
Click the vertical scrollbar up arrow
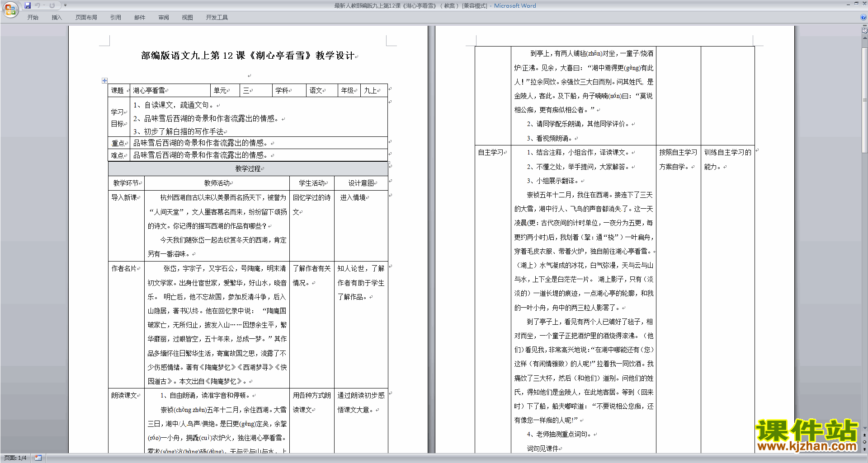pos(864,38)
